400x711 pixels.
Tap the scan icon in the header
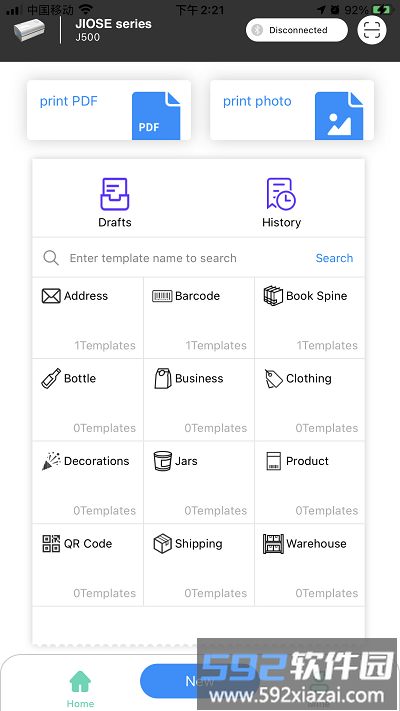(372, 30)
